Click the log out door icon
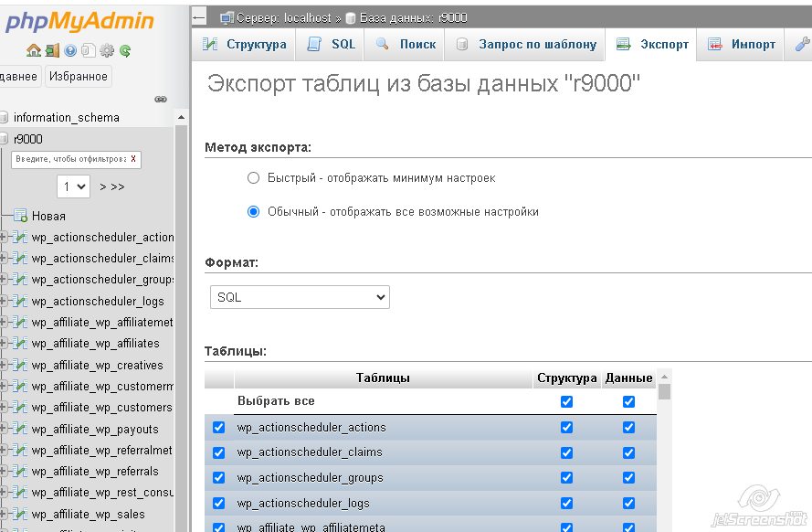Viewport: 812px width, 532px height. [52, 51]
